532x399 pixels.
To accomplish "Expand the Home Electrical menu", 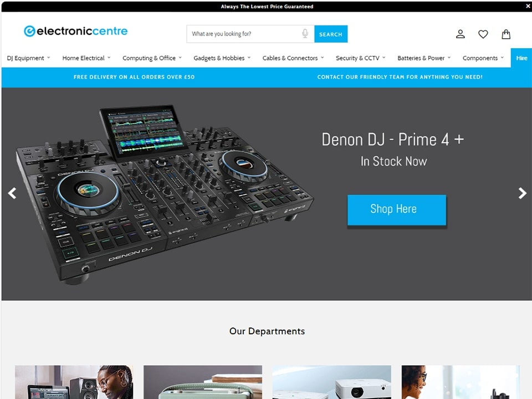I will (x=86, y=58).
